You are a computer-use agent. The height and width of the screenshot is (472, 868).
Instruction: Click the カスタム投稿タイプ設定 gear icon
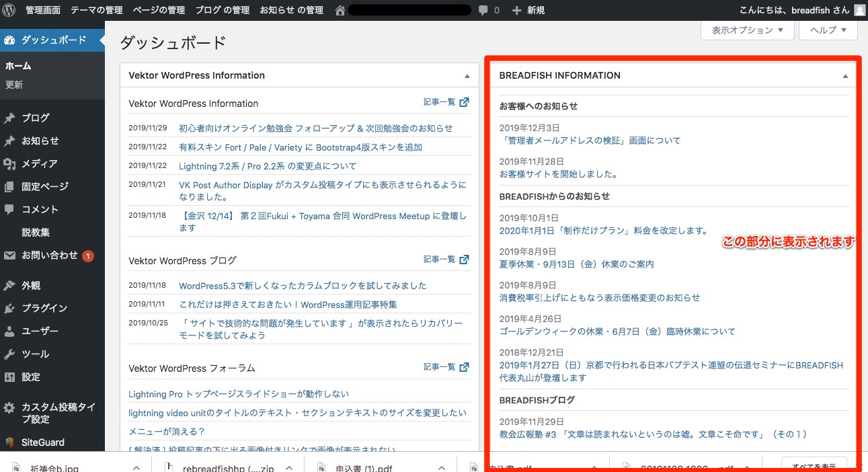coord(9,407)
